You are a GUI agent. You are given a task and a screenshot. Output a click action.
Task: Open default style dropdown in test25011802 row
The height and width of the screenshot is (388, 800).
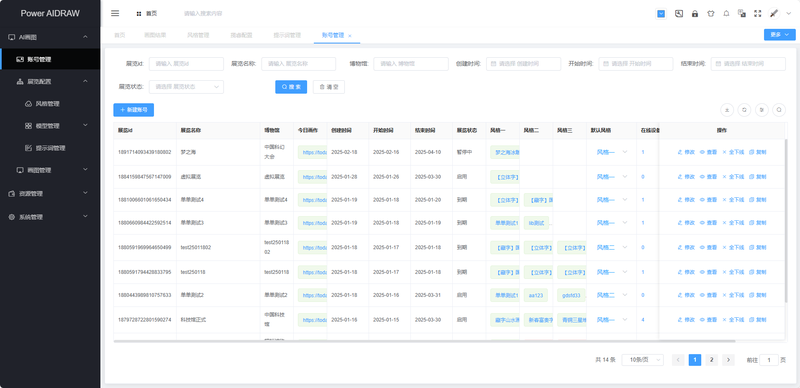click(x=611, y=247)
